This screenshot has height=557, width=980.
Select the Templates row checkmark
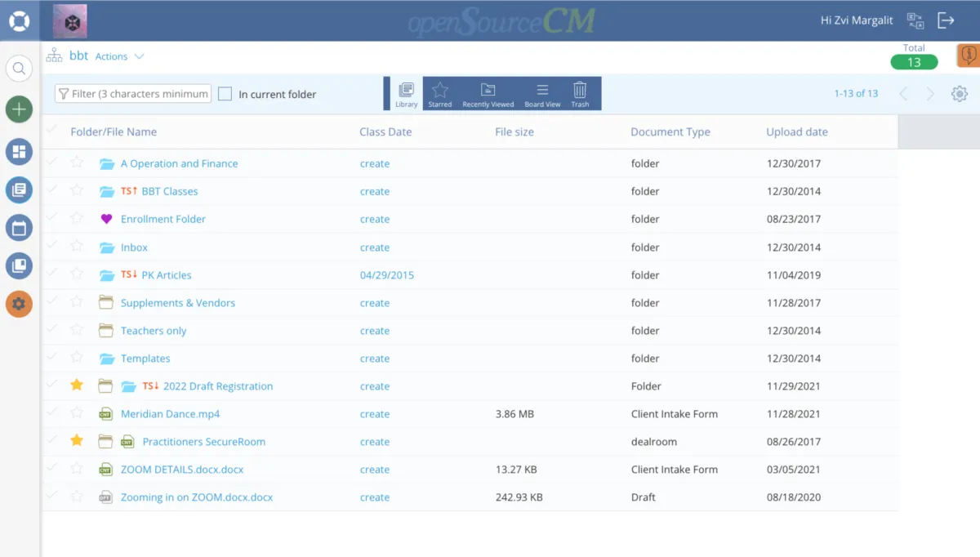pyautogui.click(x=52, y=357)
